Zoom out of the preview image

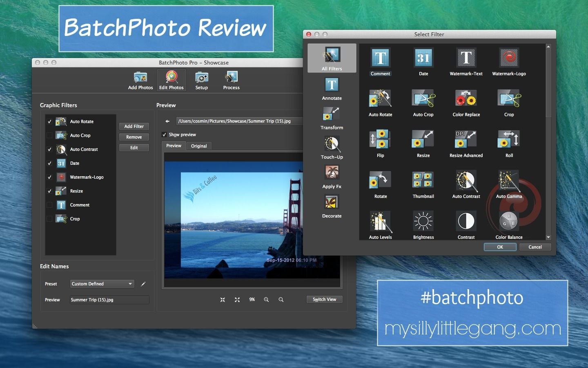[x=281, y=300]
